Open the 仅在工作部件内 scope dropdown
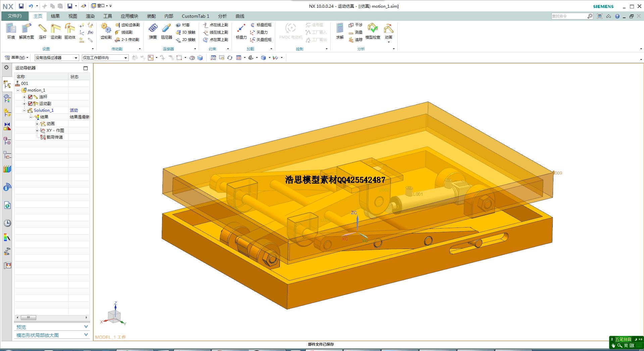The width and height of the screenshot is (644, 351). tap(105, 58)
